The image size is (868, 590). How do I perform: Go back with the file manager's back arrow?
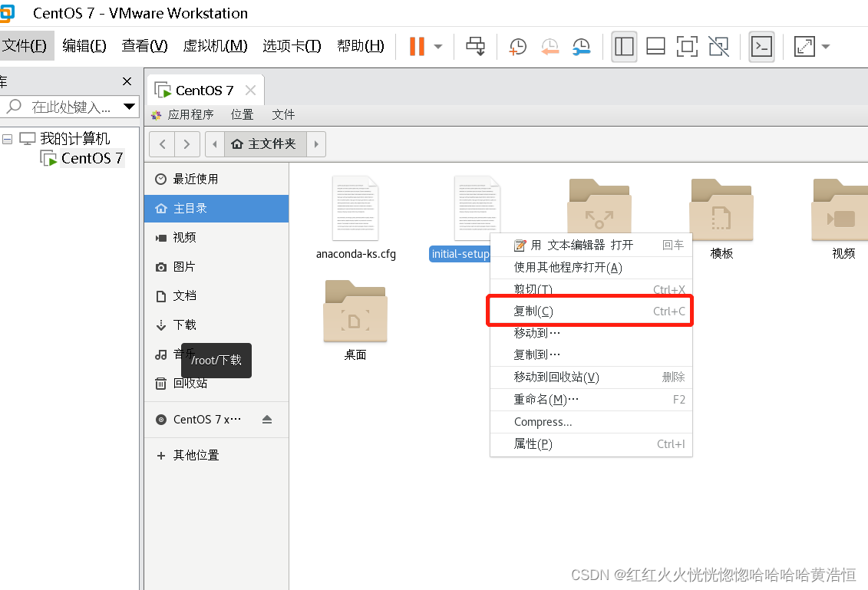(162, 144)
